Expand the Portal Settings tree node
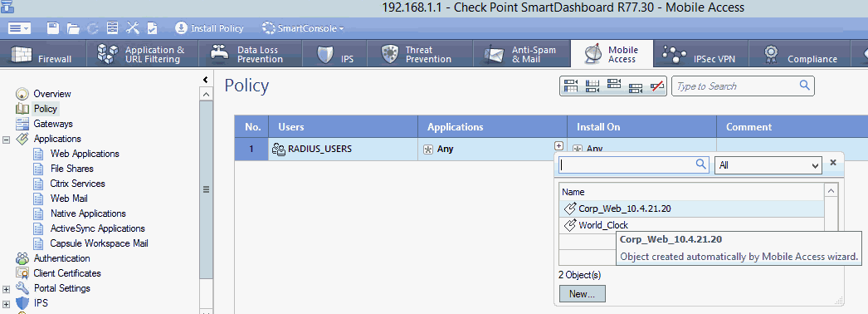Viewport: 868px width, 314px height. click(7, 288)
